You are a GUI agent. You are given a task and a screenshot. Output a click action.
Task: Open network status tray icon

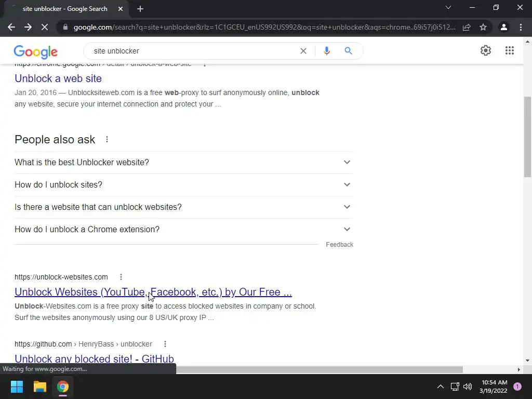455,387
